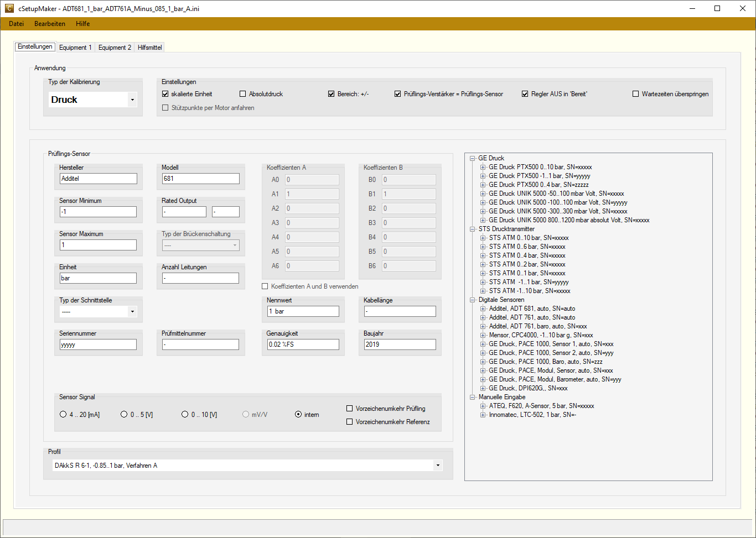Expand the Additel ADT 681 tree node

pyautogui.click(x=483, y=309)
